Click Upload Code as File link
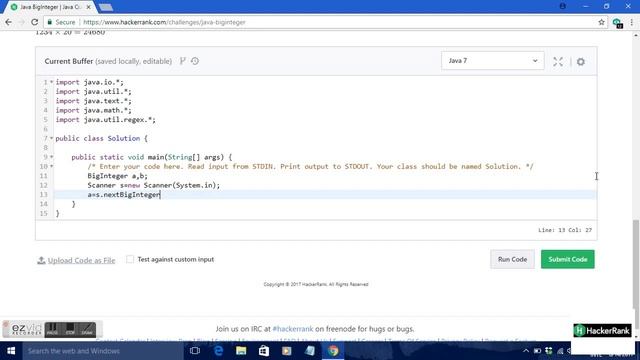 pos(81,260)
